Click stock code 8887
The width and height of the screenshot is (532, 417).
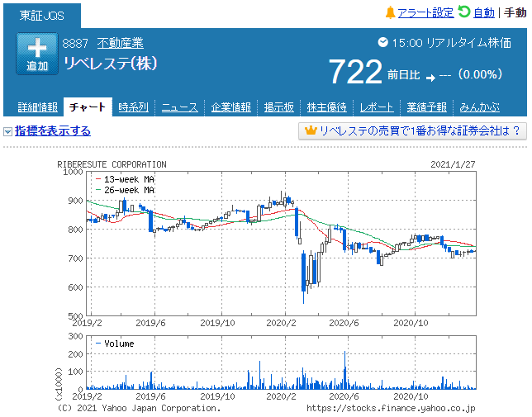click(x=75, y=44)
